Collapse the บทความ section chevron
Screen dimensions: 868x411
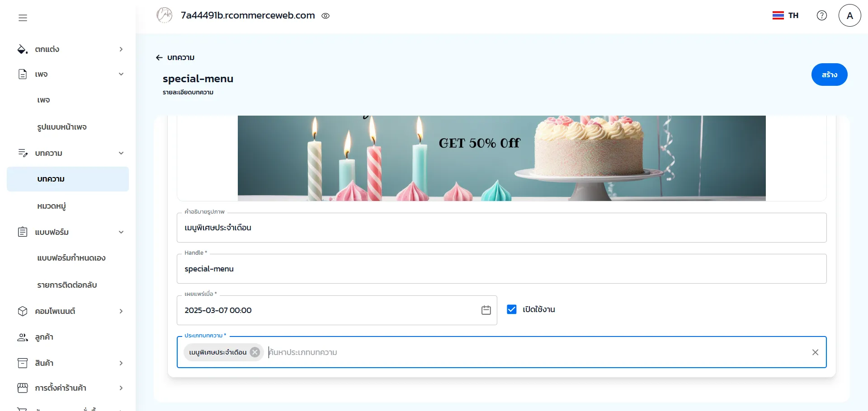click(x=121, y=153)
